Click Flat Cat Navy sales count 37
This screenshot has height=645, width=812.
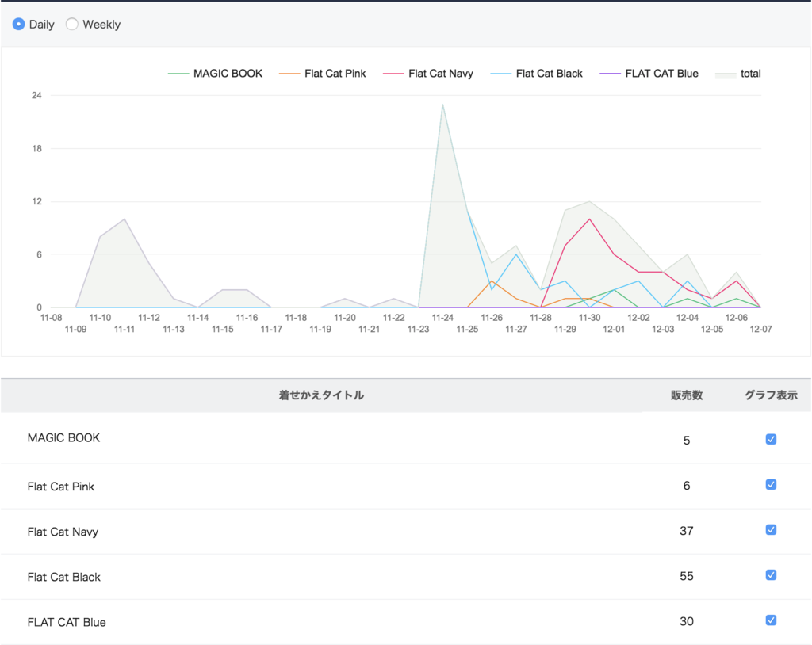(687, 531)
